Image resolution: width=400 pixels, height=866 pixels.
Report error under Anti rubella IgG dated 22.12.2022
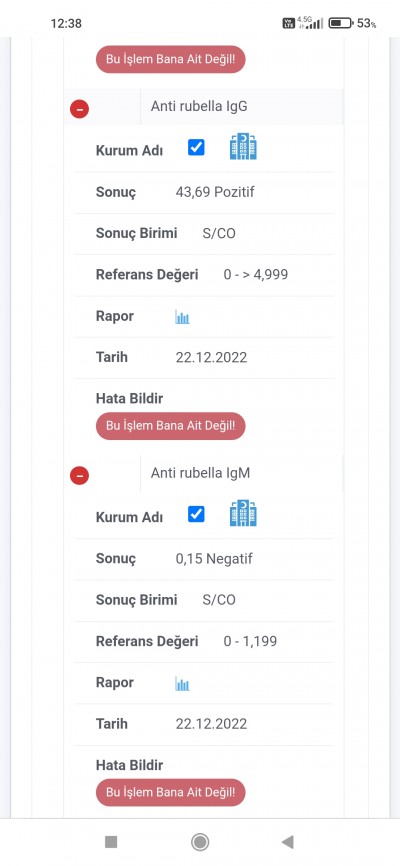(170, 426)
